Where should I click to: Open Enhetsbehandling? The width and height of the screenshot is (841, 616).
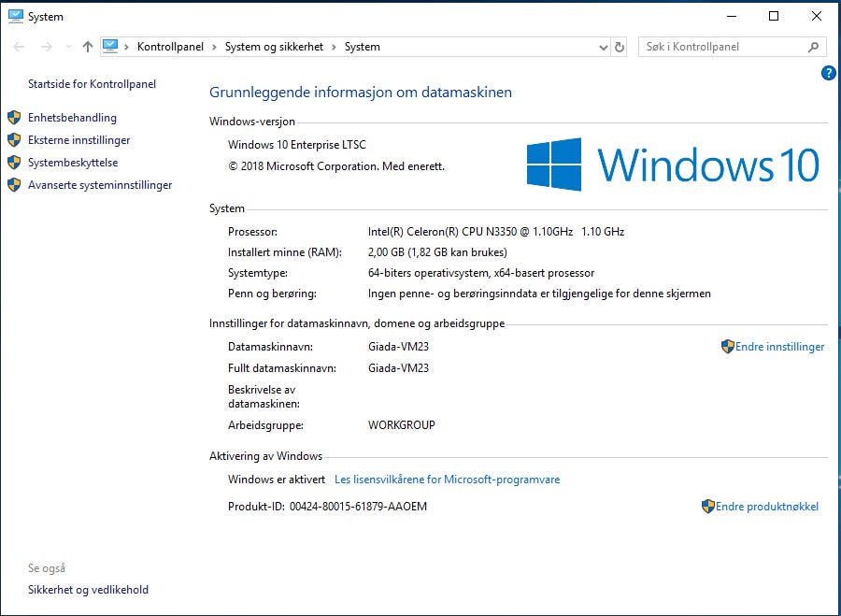pyautogui.click(x=72, y=118)
